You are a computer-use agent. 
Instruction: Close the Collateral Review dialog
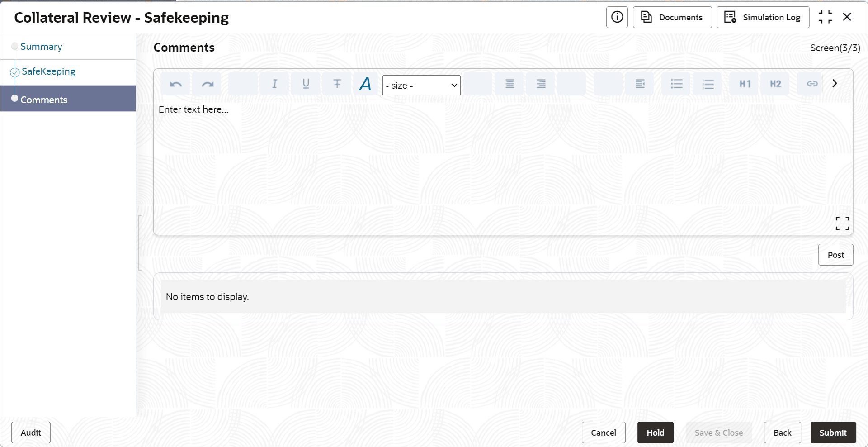[x=847, y=17]
